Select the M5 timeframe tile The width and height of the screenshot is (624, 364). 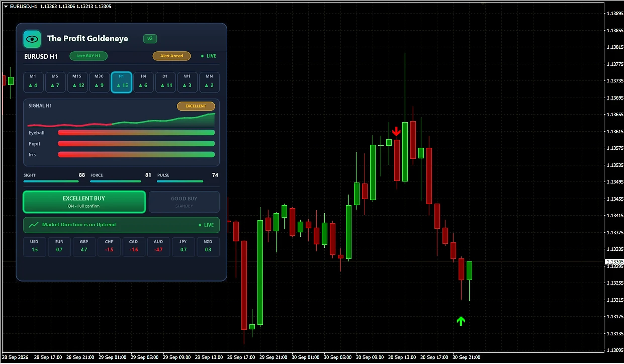point(55,82)
